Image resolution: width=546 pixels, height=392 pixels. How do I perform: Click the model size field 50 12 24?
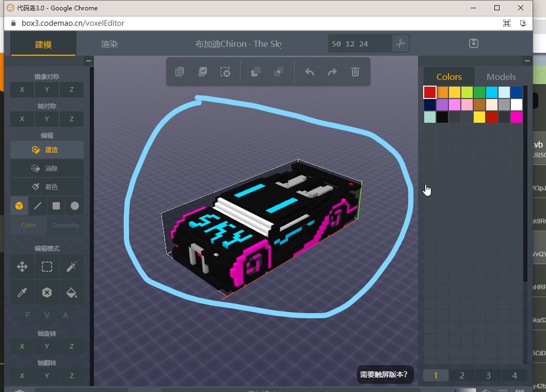pyautogui.click(x=360, y=44)
